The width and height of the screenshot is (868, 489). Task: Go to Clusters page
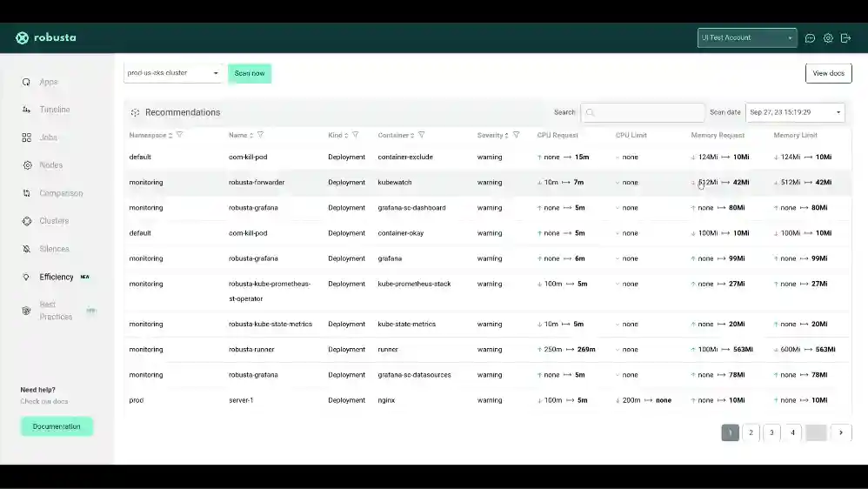coord(54,221)
